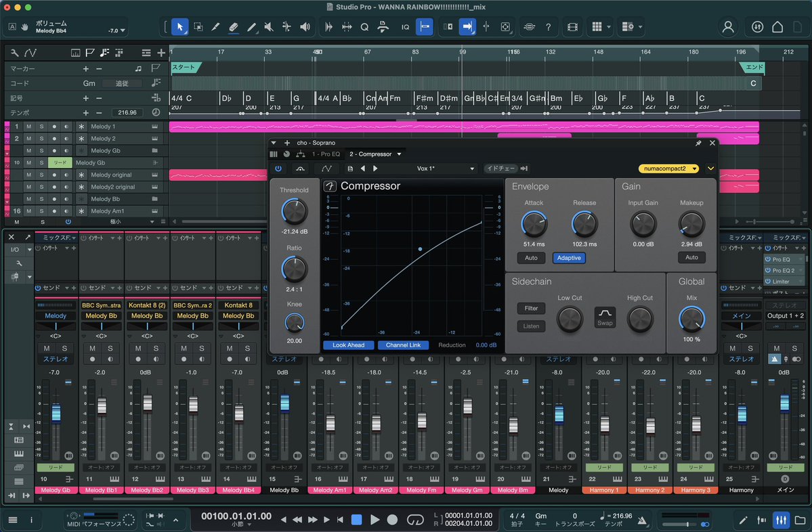Select the Pro EQ 2 insert in main channel
Screen dimensions: 812x532
[x=783, y=271]
